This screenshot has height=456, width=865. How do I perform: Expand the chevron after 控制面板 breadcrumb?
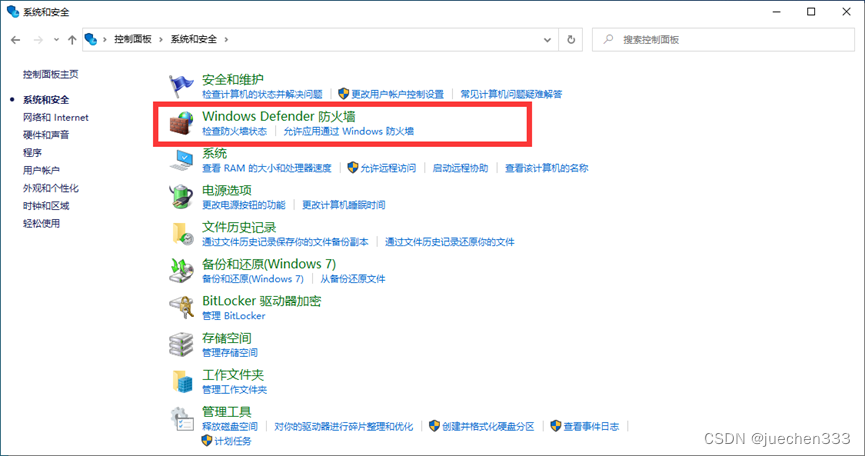click(161, 40)
